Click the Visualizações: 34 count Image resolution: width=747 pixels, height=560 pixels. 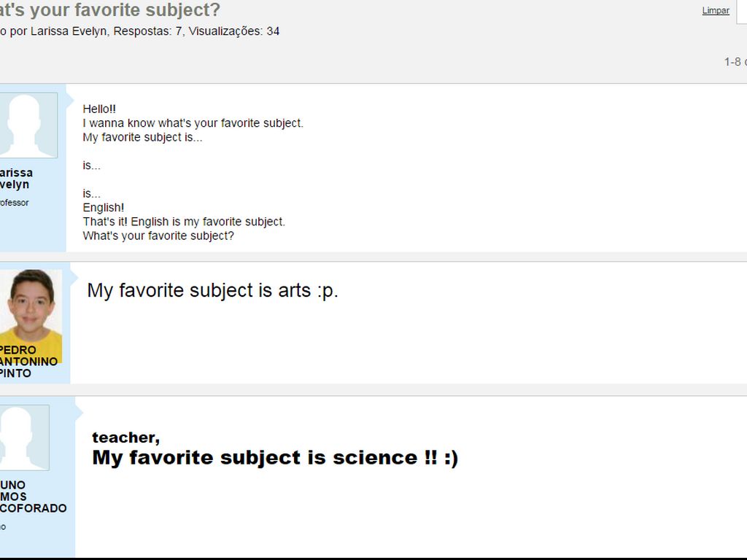pos(233,31)
